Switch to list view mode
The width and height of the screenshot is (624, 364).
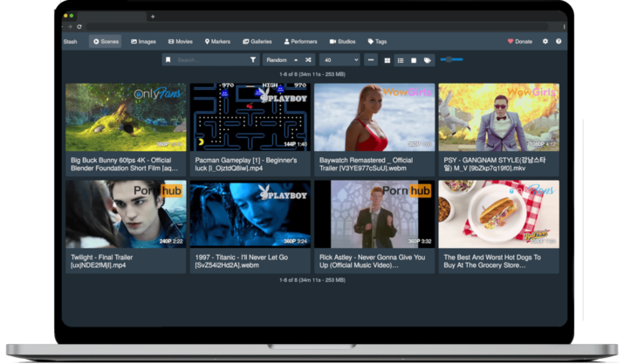click(x=401, y=60)
